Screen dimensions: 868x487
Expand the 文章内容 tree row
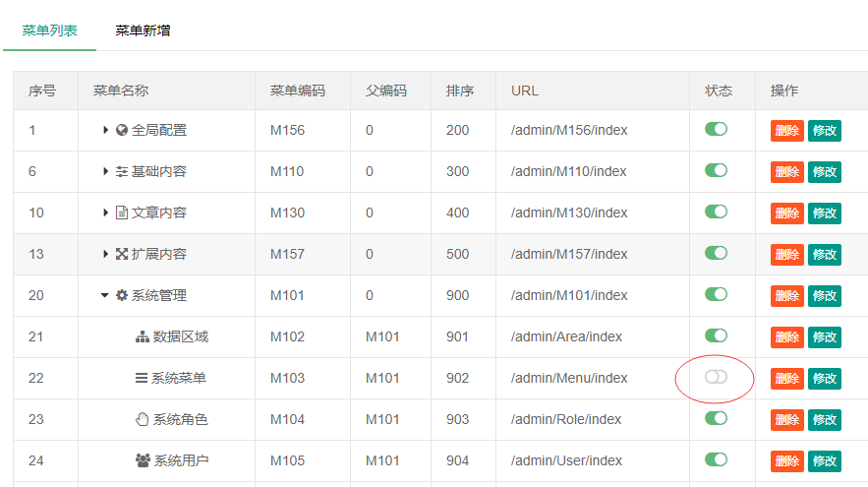click(x=106, y=213)
